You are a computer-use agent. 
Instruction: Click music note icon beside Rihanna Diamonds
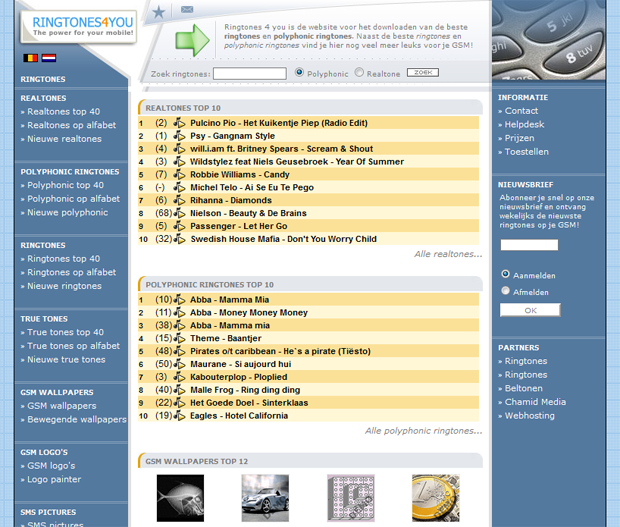pos(179,200)
